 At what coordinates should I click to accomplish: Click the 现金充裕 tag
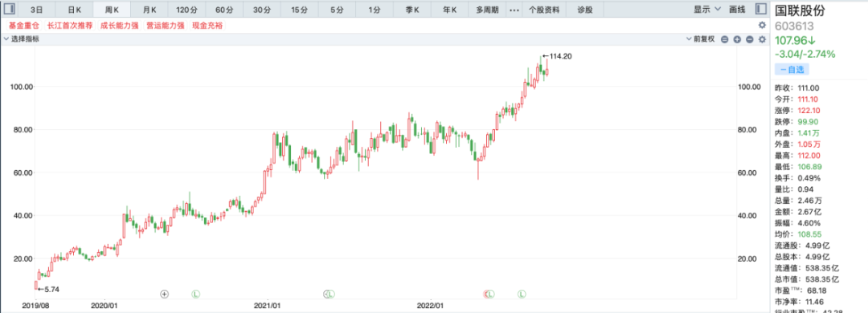(207, 26)
